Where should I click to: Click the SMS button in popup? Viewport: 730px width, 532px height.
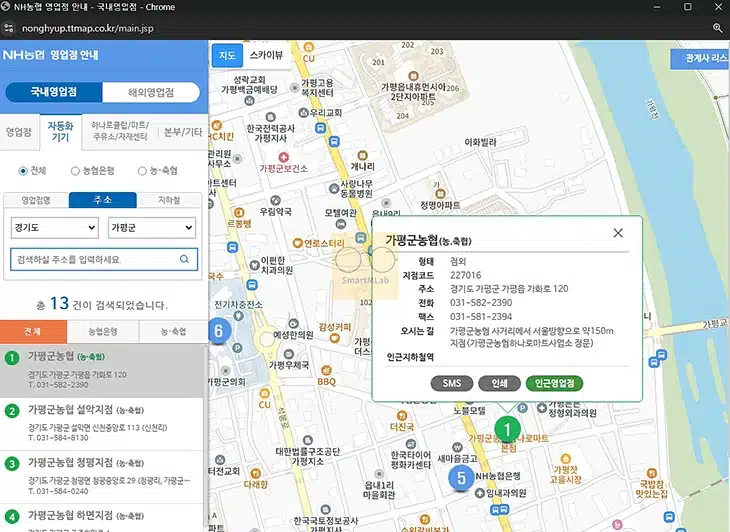click(452, 384)
